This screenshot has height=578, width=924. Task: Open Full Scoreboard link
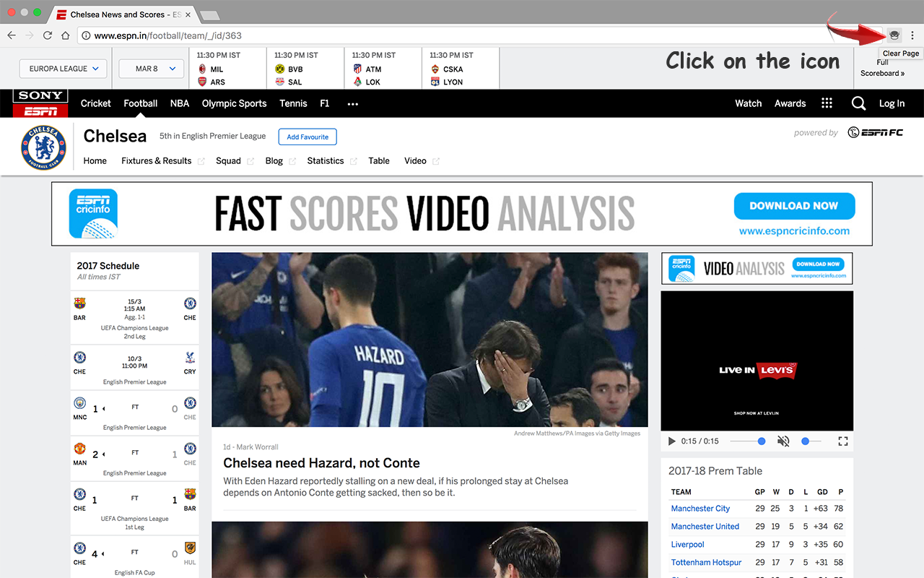coord(882,68)
